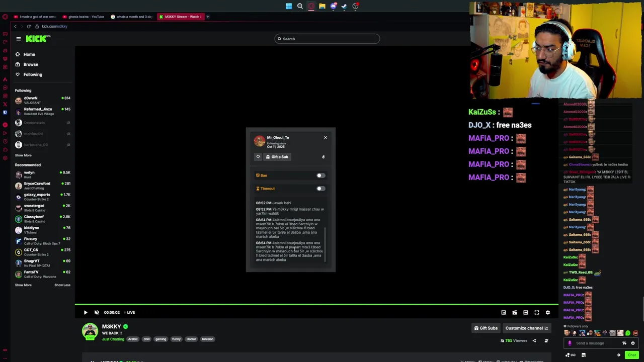Open Following in Kick sidebar
The width and height of the screenshot is (644, 362).
click(x=29, y=74)
